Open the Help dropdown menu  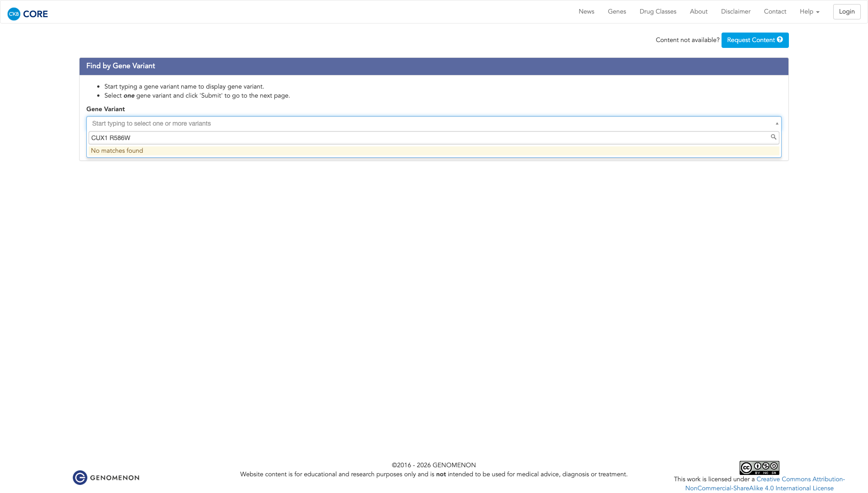[809, 12]
